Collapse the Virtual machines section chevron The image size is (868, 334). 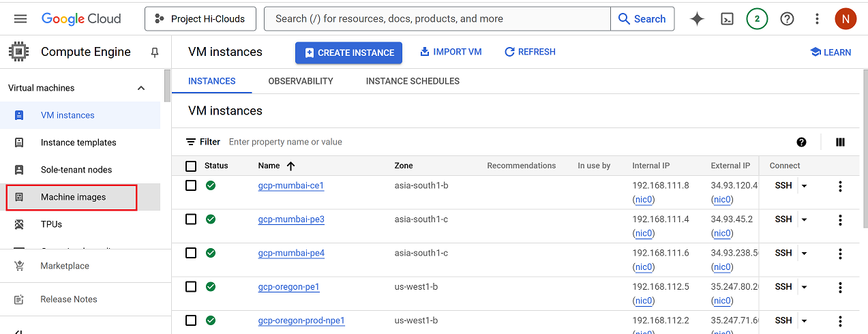pos(141,88)
